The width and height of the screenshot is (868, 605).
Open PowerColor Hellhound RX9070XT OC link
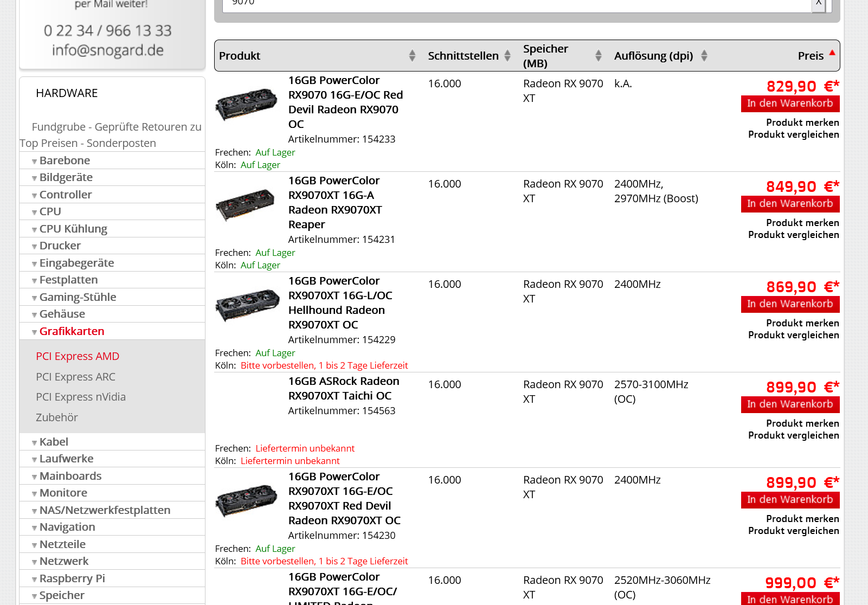[x=340, y=302]
